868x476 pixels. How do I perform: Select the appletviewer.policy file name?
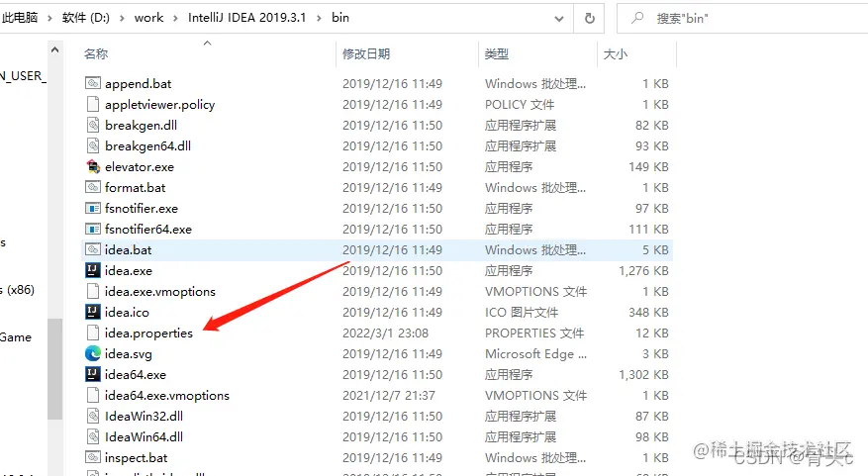click(160, 105)
